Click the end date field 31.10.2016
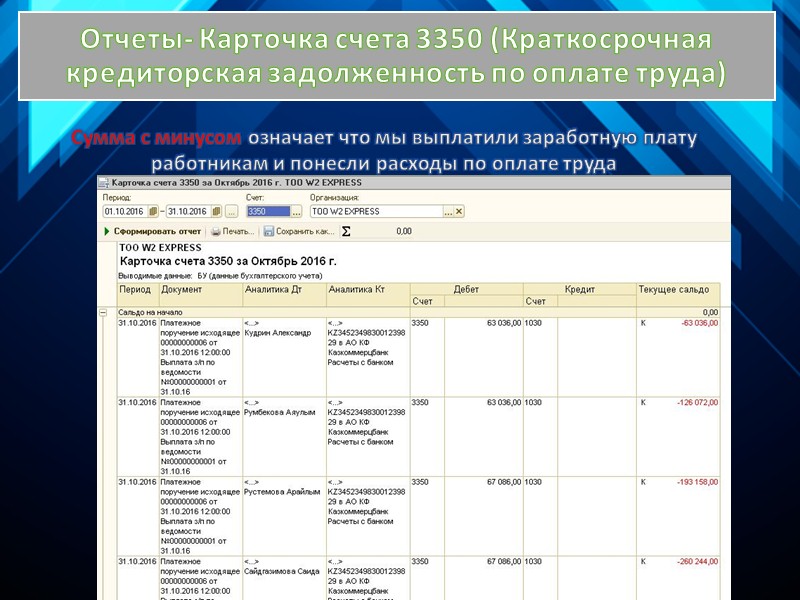 tap(188, 211)
